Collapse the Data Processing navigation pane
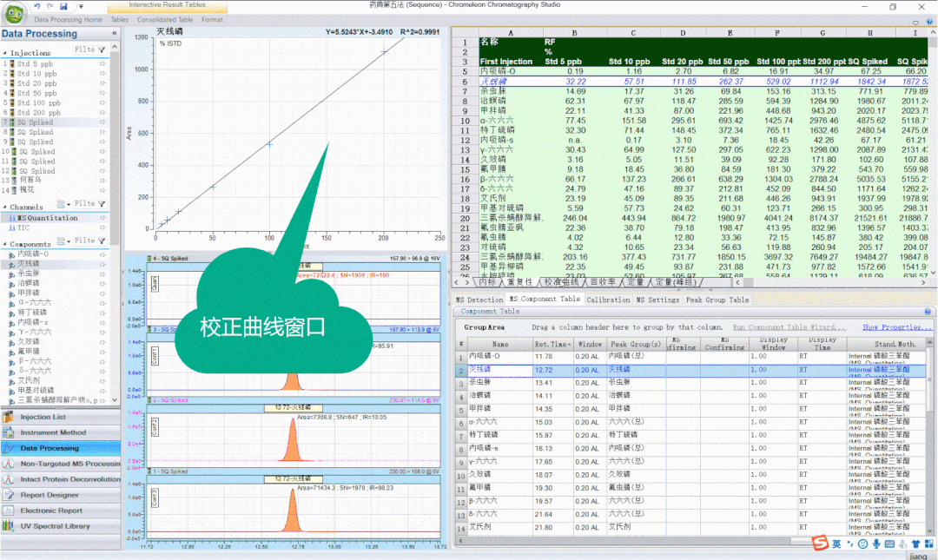Screen dimensions: 938x560 114,34
